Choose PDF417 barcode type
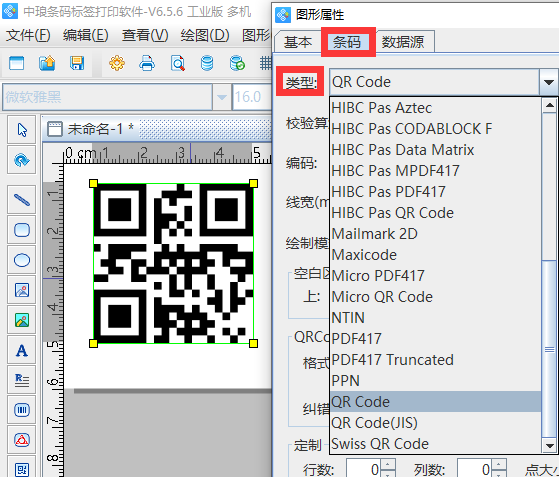The image size is (559, 477). (435, 339)
